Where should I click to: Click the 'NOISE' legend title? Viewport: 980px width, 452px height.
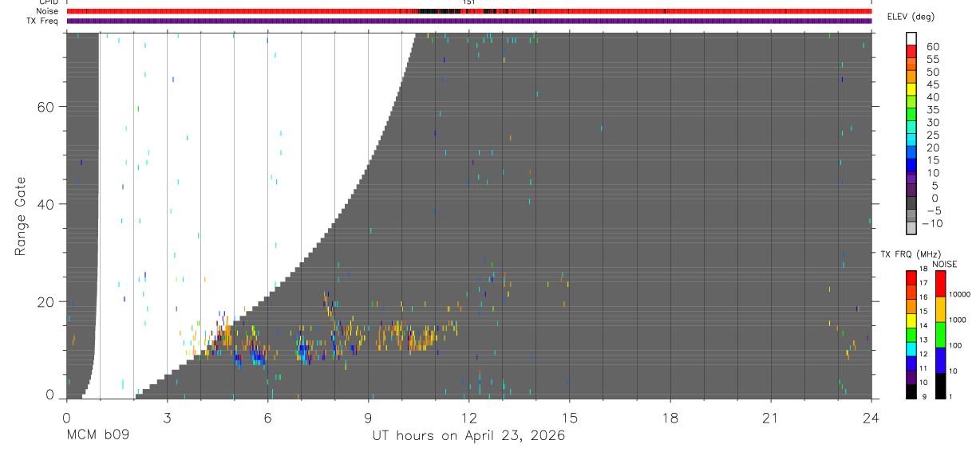pos(946,264)
